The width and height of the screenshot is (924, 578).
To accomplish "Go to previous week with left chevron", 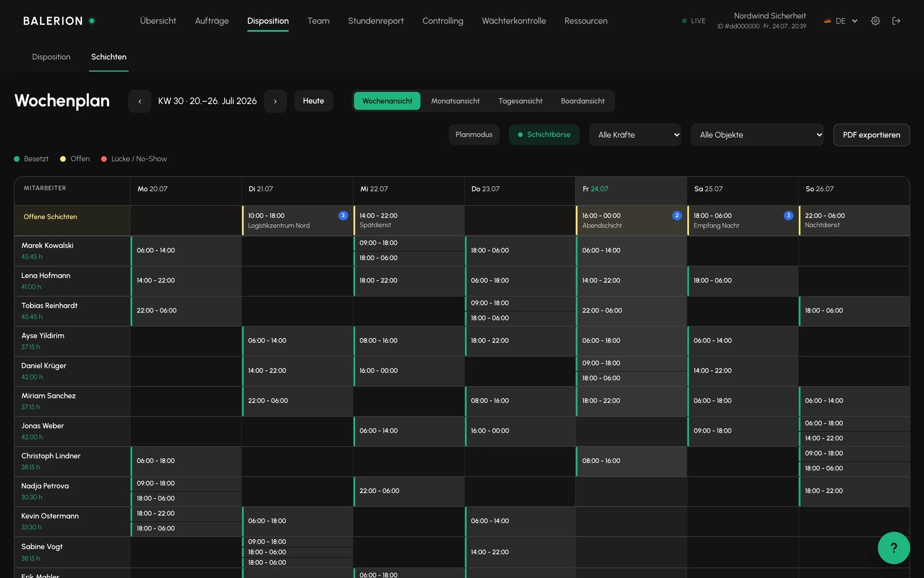I will click(140, 101).
